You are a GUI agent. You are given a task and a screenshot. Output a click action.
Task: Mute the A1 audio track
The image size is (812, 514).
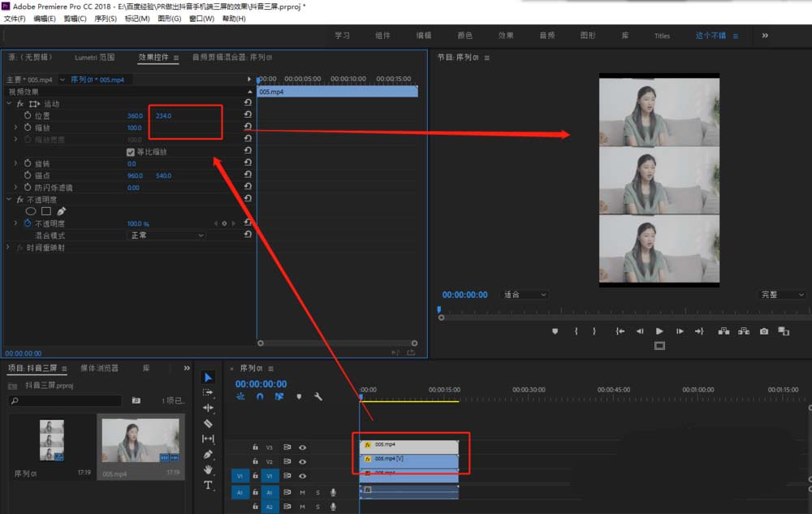coord(303,492)
